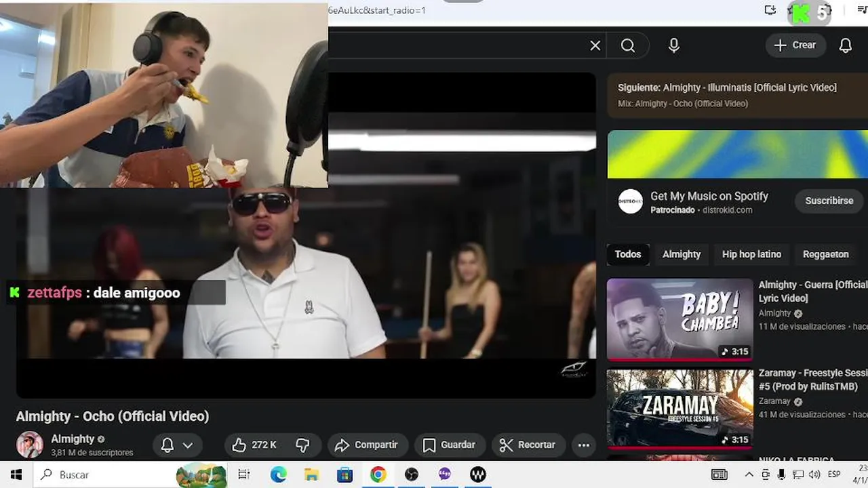Launch Microsoft Edge from taskbar
Screen dimensions: 868x488
(279, 475)
